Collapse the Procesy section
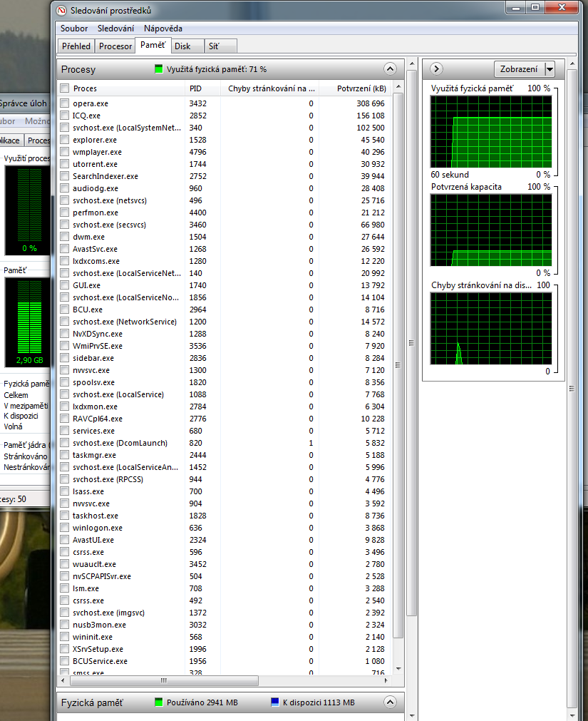Image resolution: width=588 pixels, height=721 pixels. coord(389,69)
